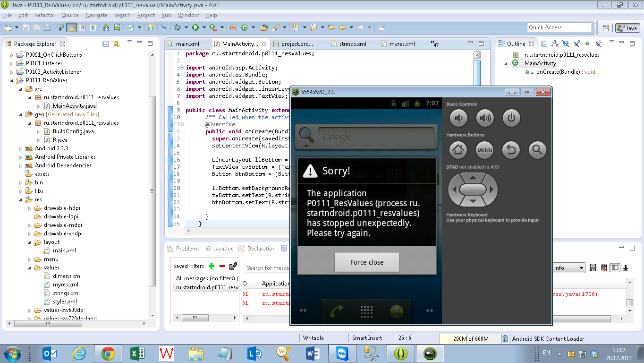This screenshot has height=363, width=644.
Task: Click the Open Type folder icon
Action: tap(264, 27)
